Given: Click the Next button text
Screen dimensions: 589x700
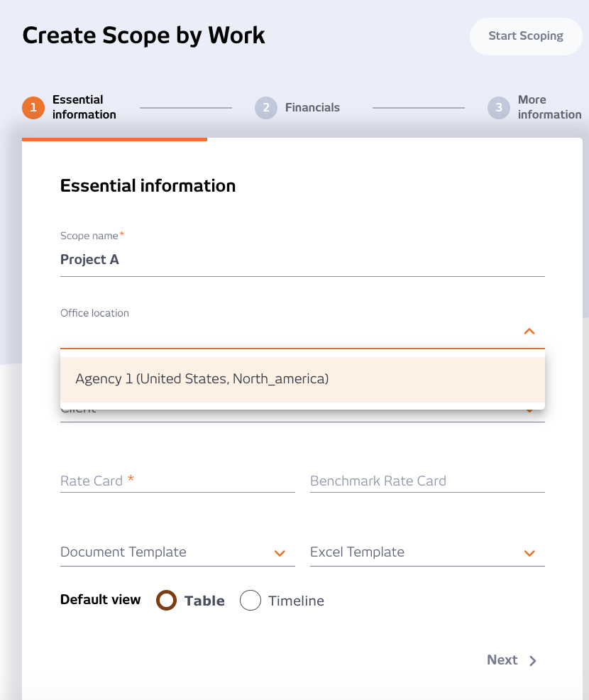Looking at the screenshot, I should pyautogui.click(x=502, y=660).
